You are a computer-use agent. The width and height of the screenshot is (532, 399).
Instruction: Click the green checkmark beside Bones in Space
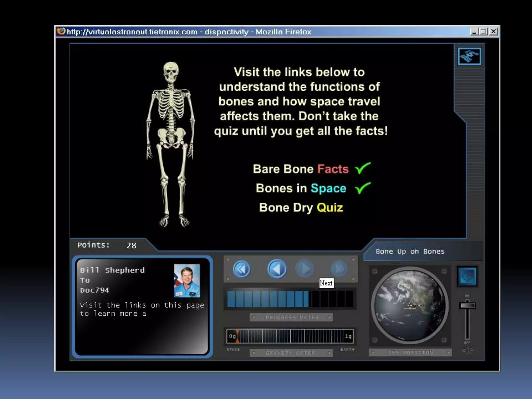tap(363, 188)
